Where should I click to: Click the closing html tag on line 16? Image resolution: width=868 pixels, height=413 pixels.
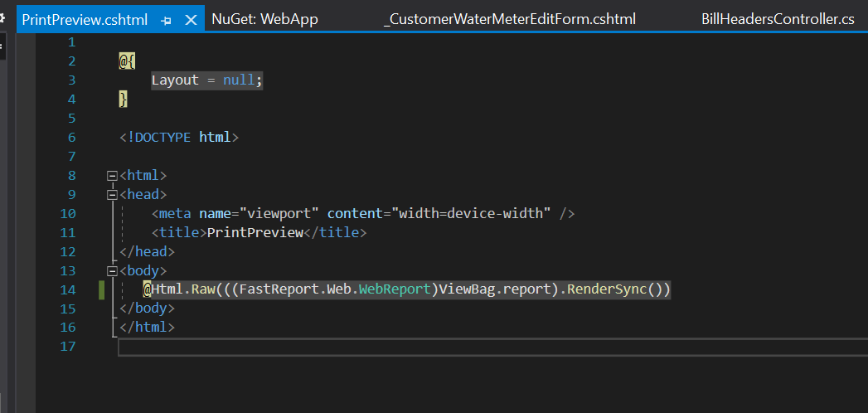(147, 328)
